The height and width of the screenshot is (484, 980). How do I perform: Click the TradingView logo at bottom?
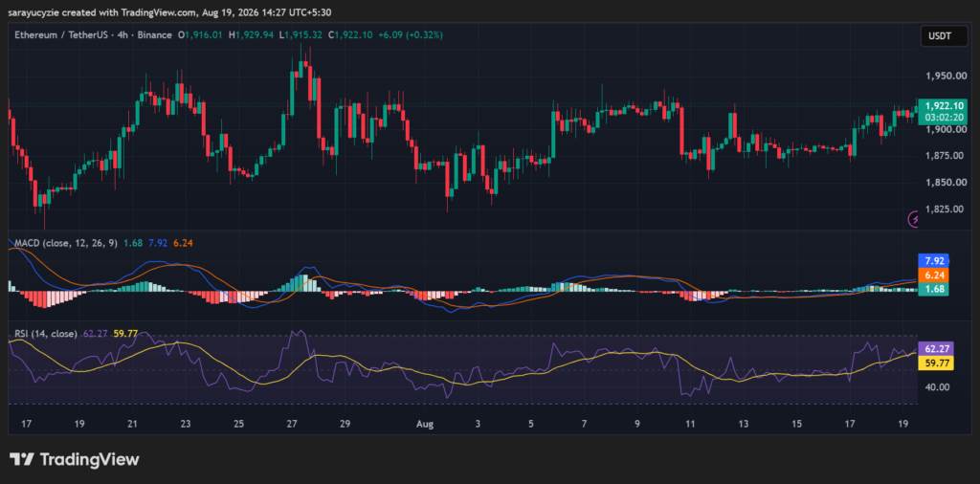point(75,460)
